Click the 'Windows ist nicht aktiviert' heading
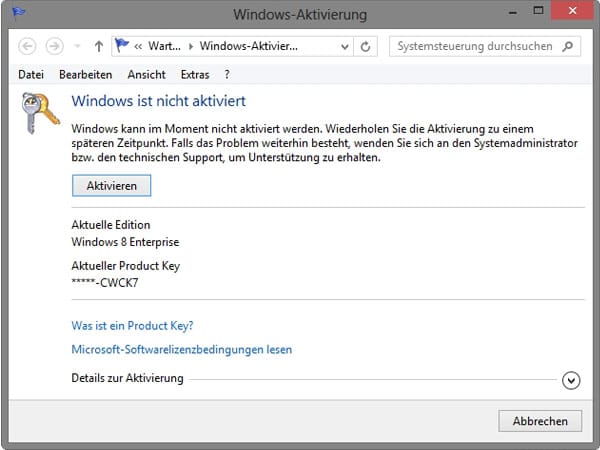This screenshot has height=450, width=600. click(x=159, y=101)
